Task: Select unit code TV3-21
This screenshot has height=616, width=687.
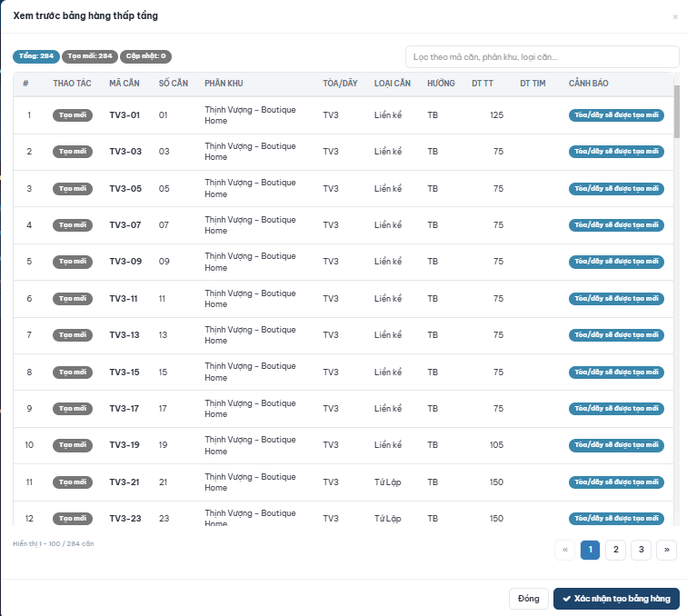Action: [124, 482]
